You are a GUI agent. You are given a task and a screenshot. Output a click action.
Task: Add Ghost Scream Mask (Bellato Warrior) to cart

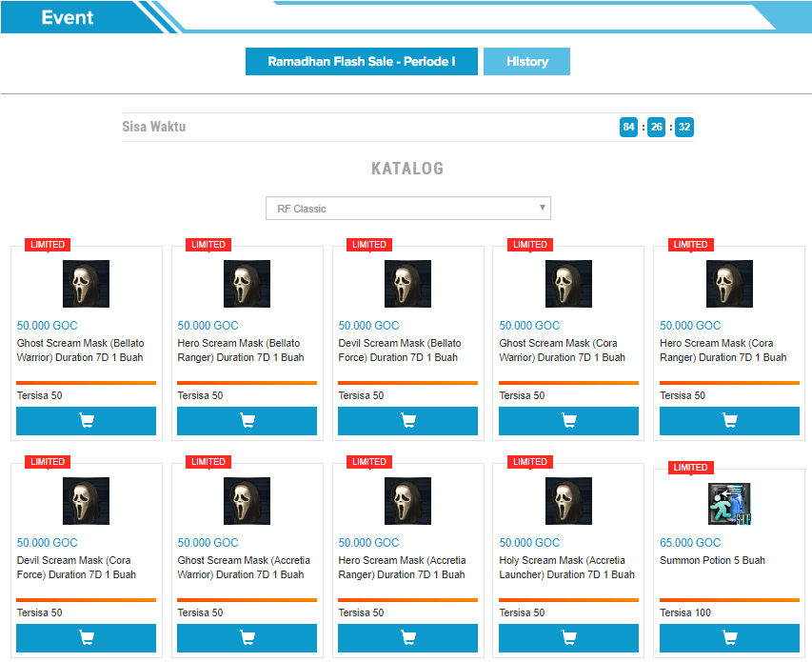click(x=86, y=421)
